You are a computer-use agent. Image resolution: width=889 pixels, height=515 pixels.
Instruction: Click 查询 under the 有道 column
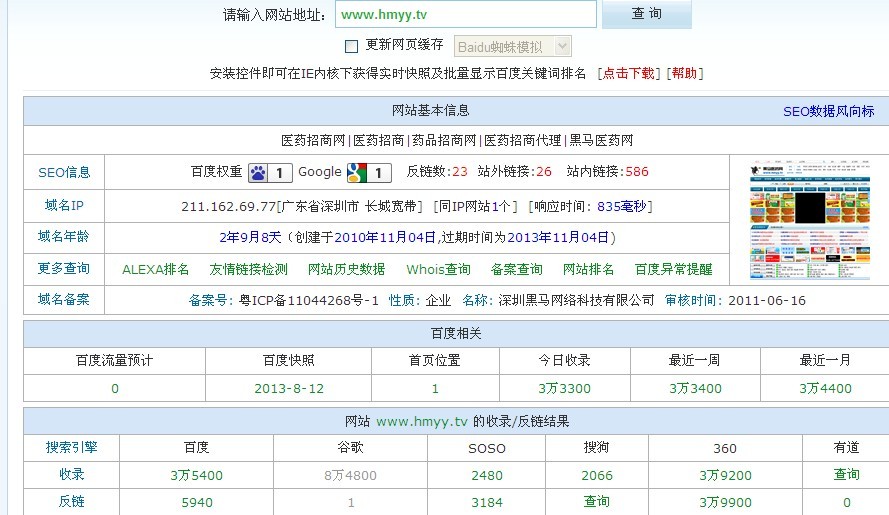pyautogui.click(x=846, y=474)
